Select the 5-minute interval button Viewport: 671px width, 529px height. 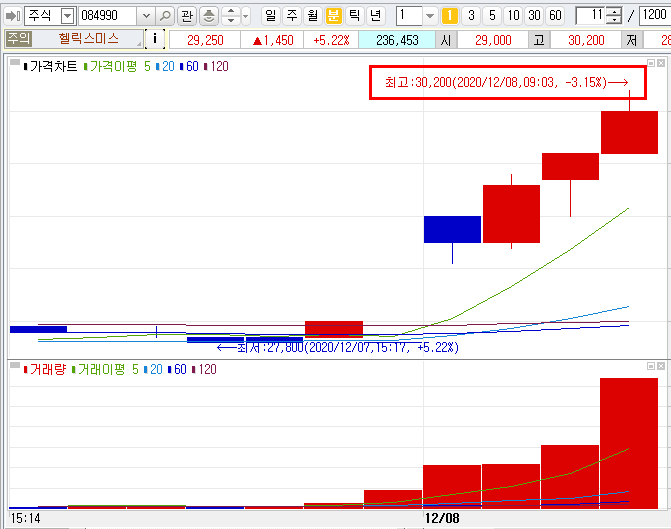coord(492,16)
